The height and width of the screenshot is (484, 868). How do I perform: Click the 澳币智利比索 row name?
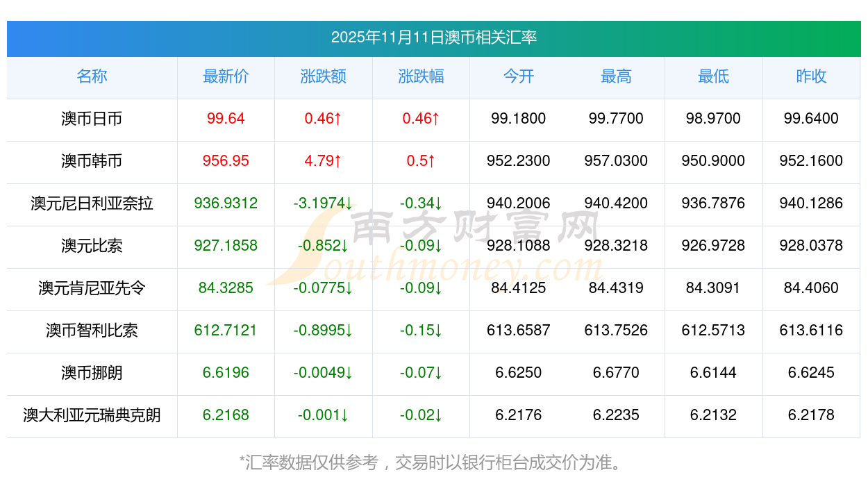pyautogui.click(x=92, y=331)
